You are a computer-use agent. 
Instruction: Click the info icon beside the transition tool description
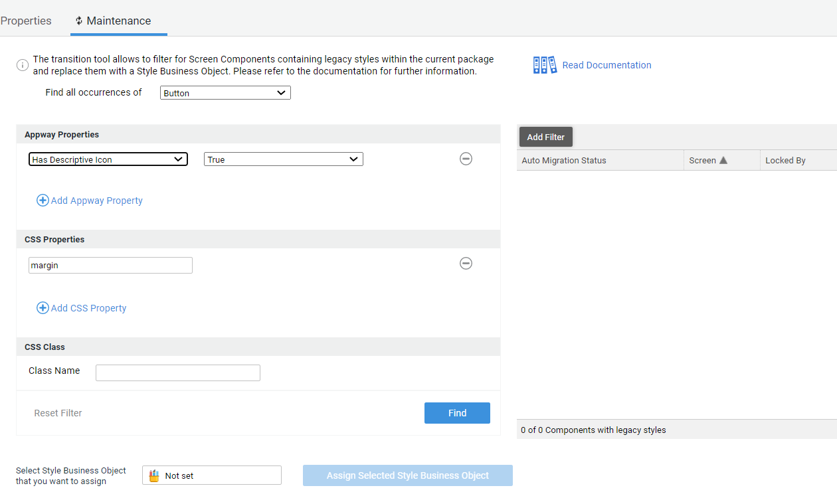pyautogui.click(x=22, y=65)
